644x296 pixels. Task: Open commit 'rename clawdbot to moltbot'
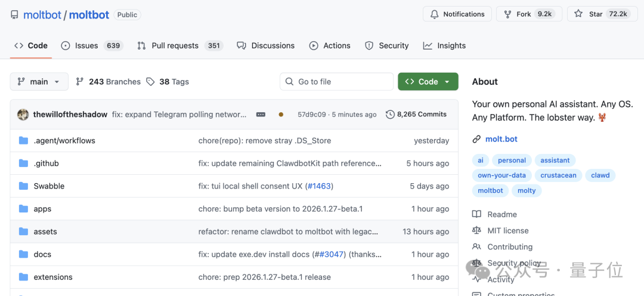(x=288, y=232)
